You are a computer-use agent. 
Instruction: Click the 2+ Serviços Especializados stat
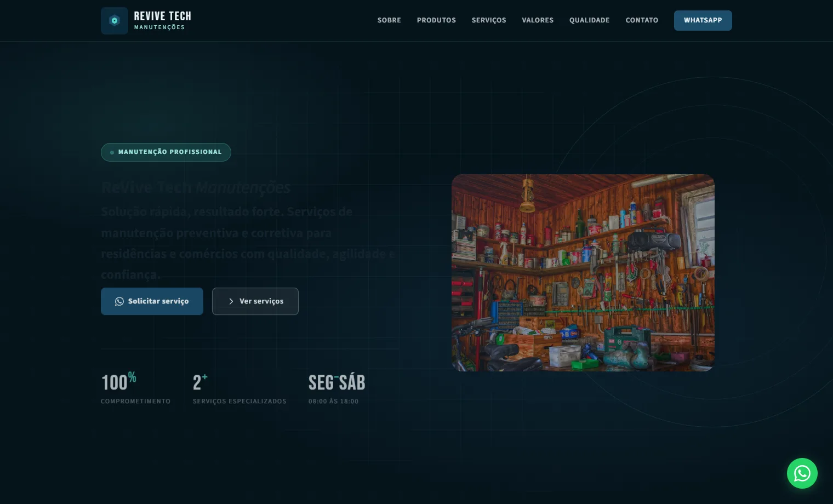tap(239, 390)
